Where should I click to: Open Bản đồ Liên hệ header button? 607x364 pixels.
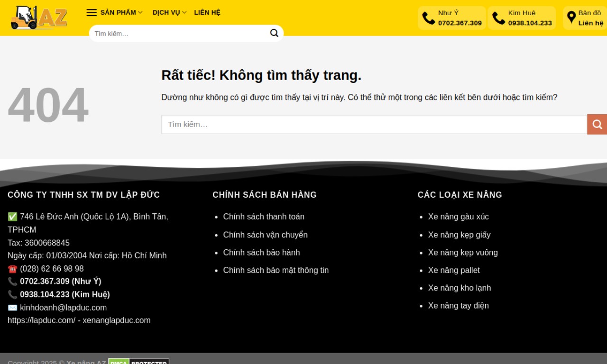585,18
